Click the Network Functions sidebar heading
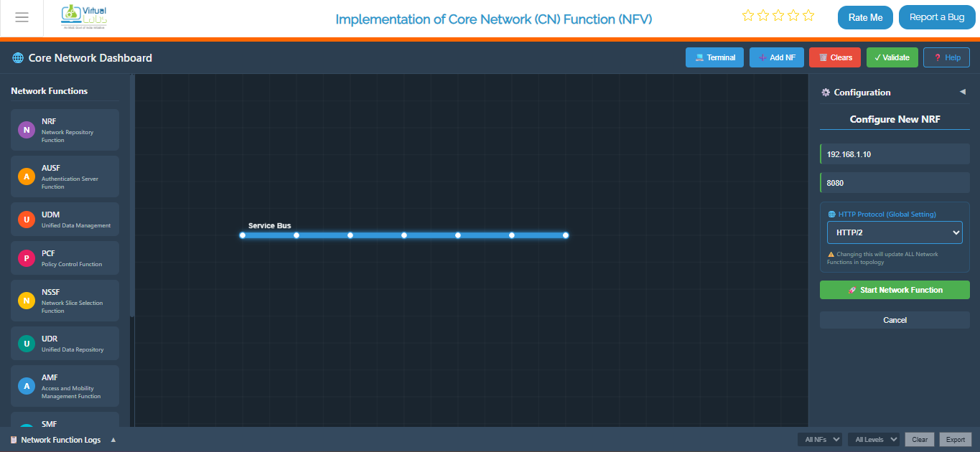 [x=50, y=91]
